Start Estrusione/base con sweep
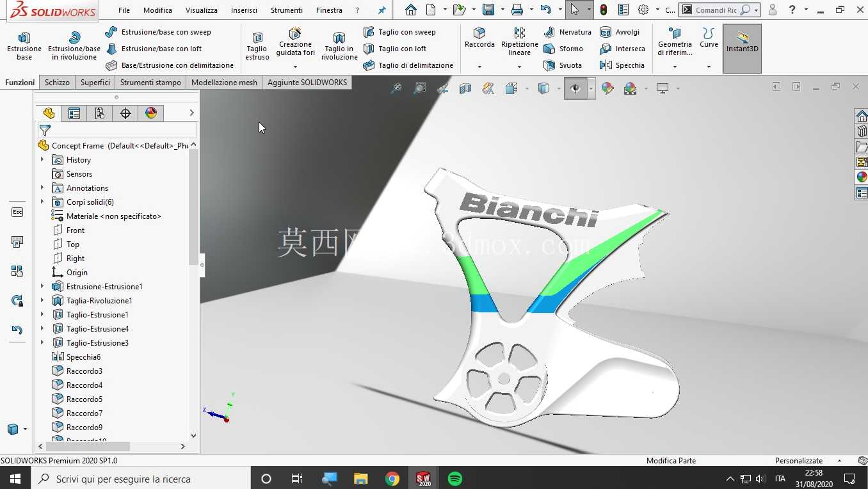This screenshot has height=489, width=868. click(158, 32)
